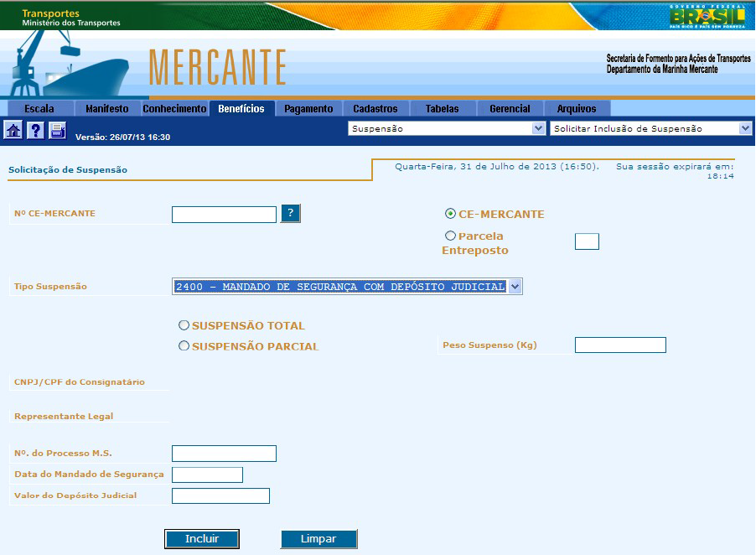Viewport: 756px width, 555px height.
Task: Focus the Nº CE-MERCANTE input field
Action: click(224, 215)
